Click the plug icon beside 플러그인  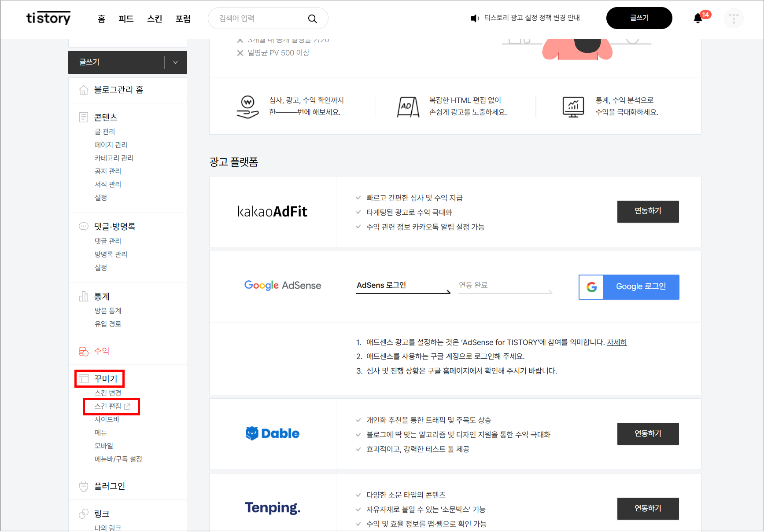click(83, 486)
